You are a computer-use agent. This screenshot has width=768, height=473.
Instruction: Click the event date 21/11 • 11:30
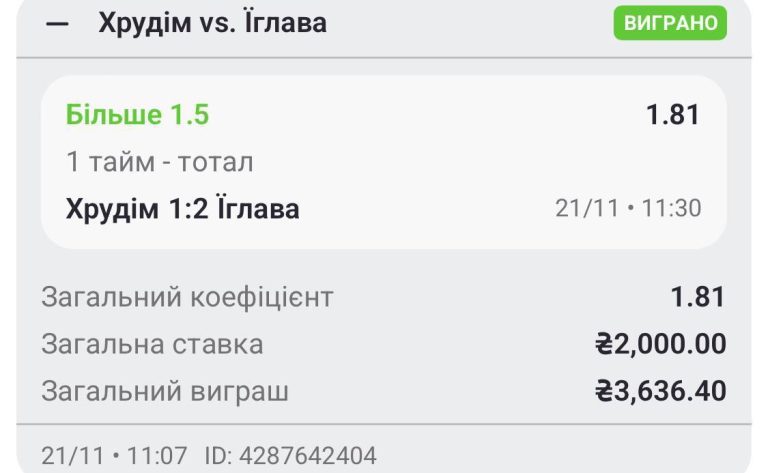628,209
